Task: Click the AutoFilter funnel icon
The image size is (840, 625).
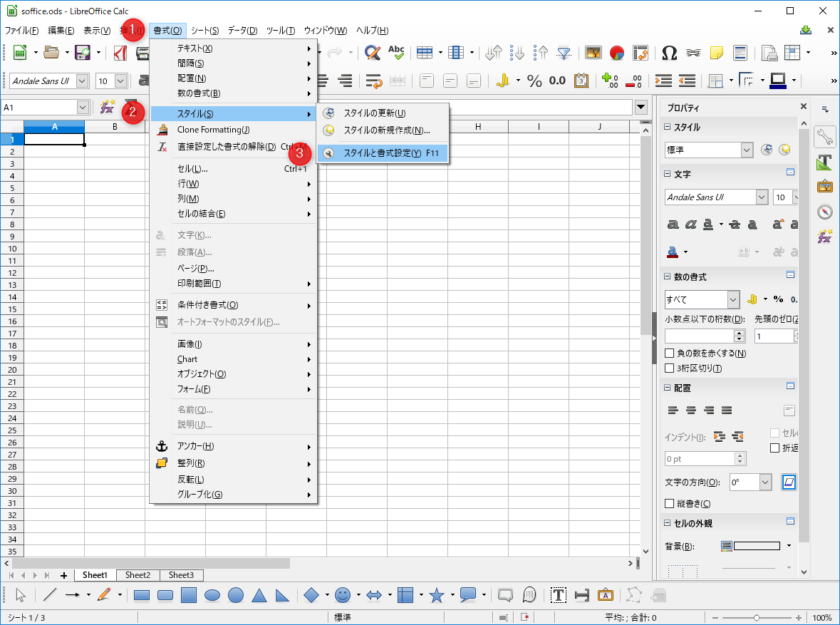Action: coord(564,53)
